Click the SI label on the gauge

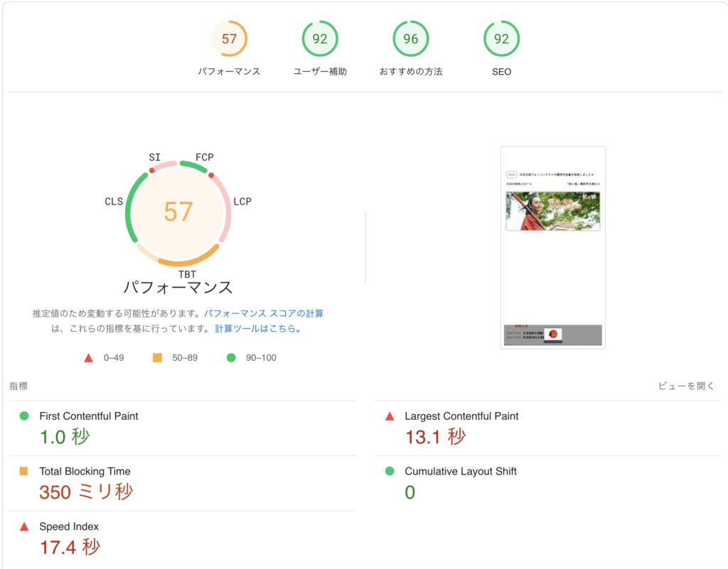click(x=154, y=157)
